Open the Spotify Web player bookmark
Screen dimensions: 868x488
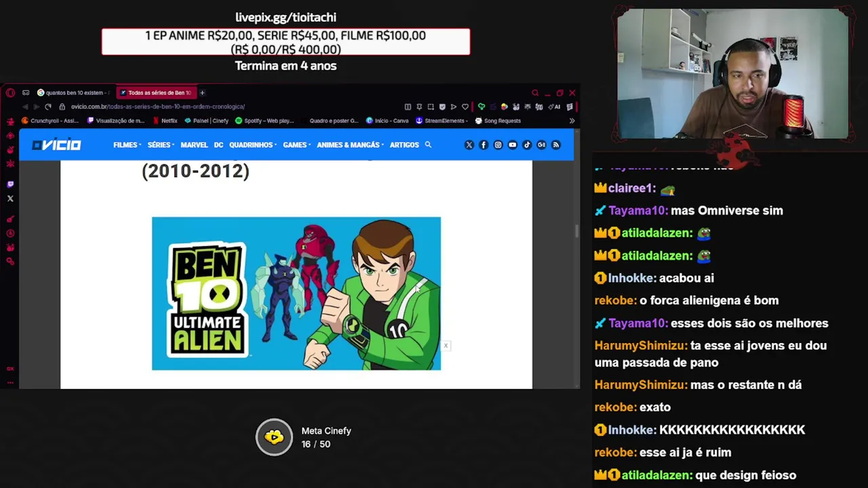coord(264,121)
